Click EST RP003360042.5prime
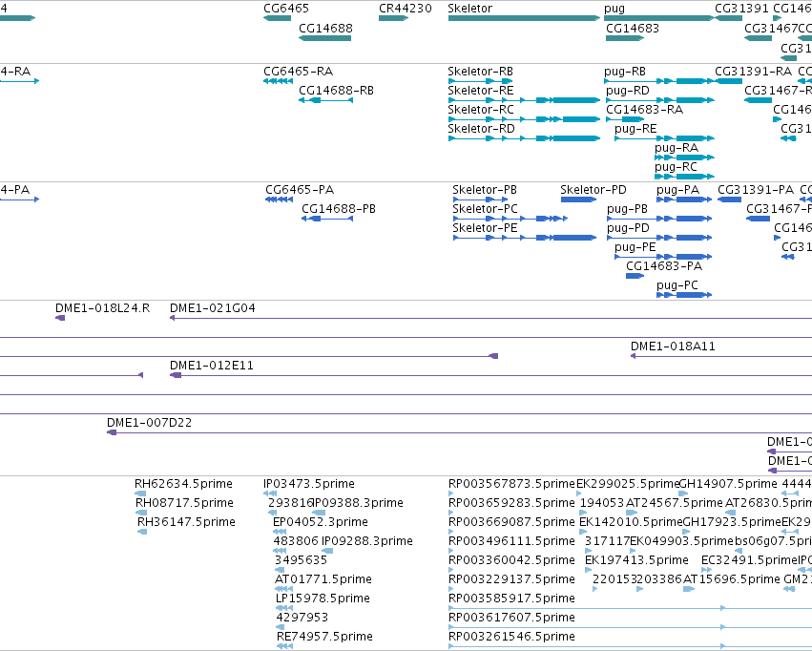 click(x=451, y=570)
